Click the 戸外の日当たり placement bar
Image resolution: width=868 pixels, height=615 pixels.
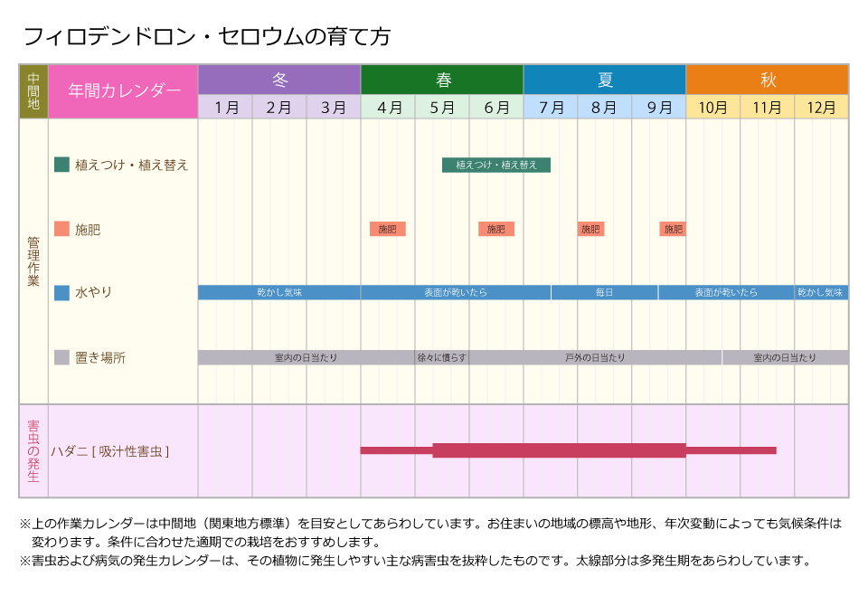tap(595, 357)
